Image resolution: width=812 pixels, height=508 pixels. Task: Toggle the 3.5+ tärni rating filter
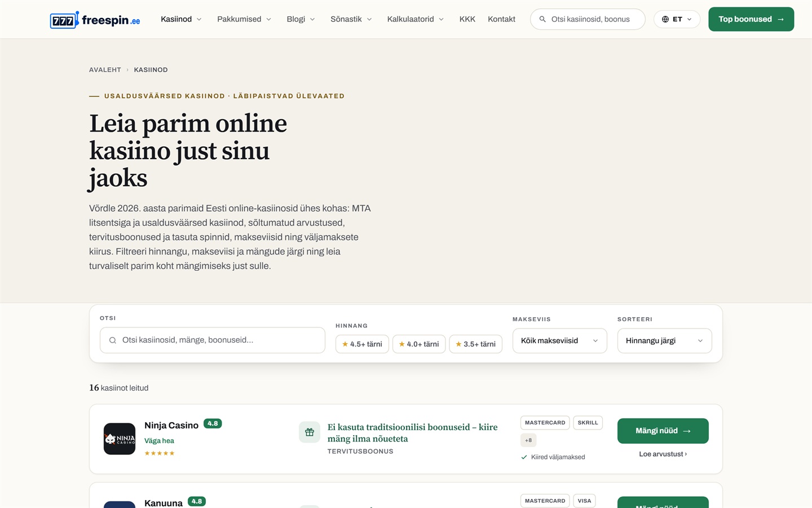click(x=476, y=344)
